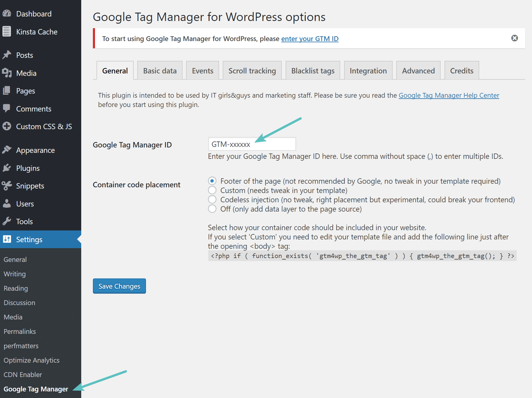
Task: Choose Codeless injection placement option
Action: [x=212, y=200]
